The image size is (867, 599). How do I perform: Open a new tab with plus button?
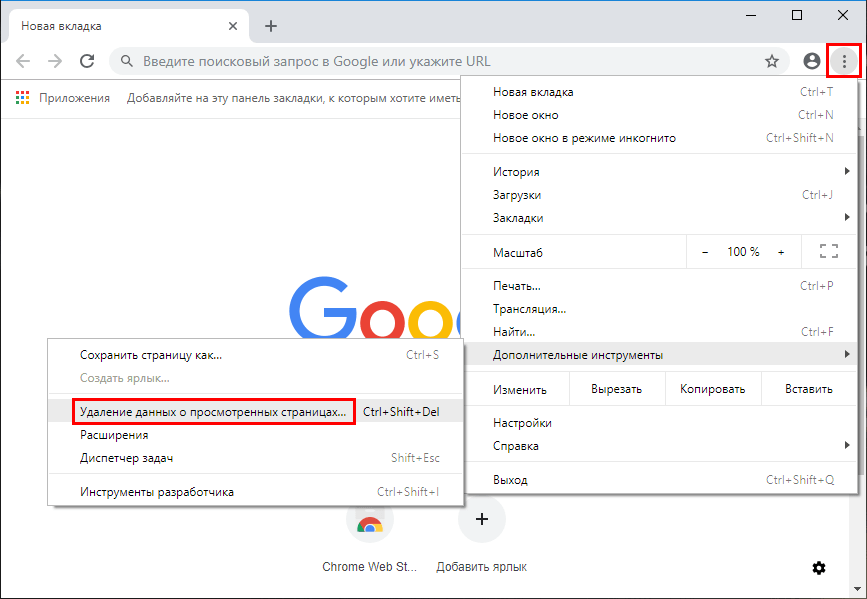coord(270,25)
